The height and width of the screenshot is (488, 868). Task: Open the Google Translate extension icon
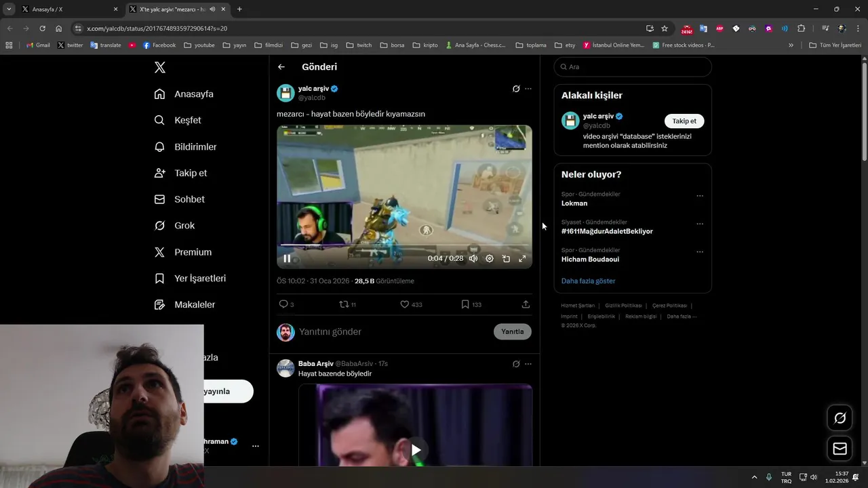pyautogui.click(x=703, y=28)
